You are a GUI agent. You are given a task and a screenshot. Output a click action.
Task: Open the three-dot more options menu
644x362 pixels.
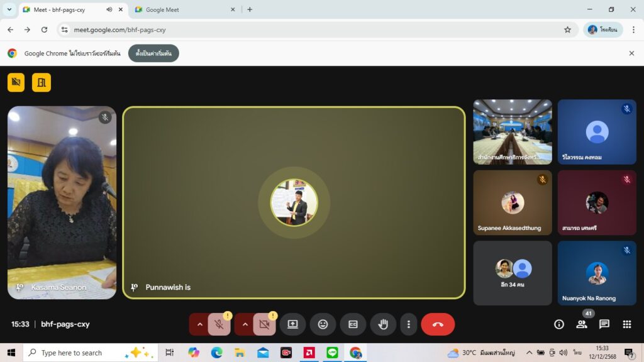(409, 324)
